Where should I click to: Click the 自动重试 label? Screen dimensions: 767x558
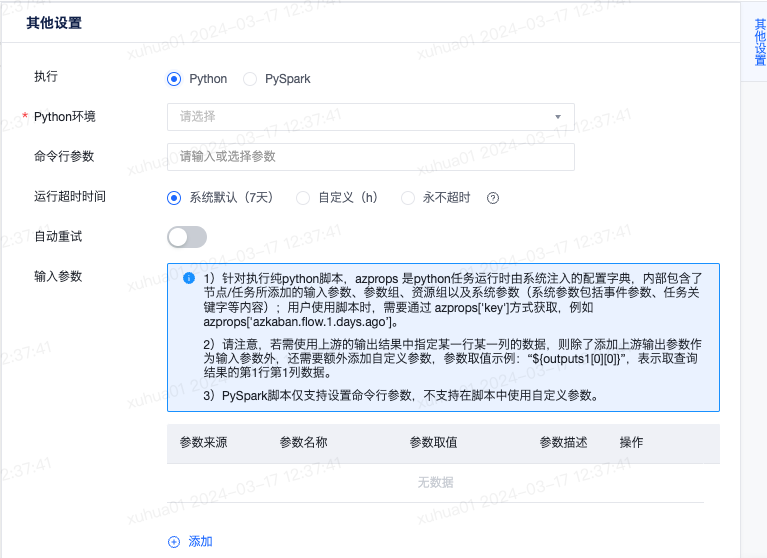click(x=58, y=237)
